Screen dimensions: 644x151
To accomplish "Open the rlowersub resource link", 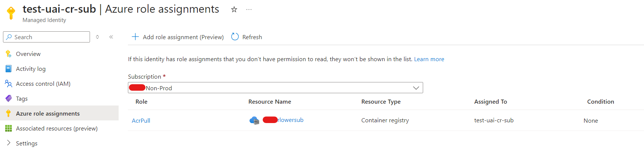I will [x=283, y=120].
